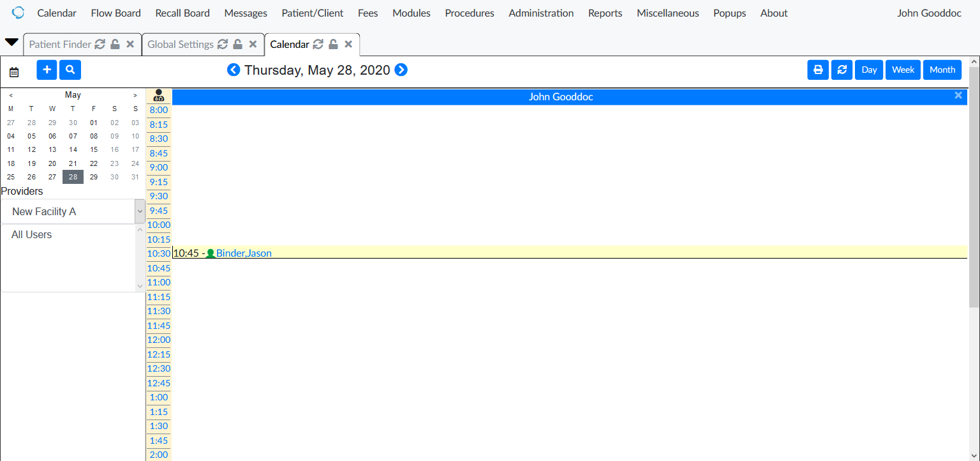This screenshot has height=461, width=980.
Task: Expand the black tab menu arrow below Calendar
Action: click(11, 40)
